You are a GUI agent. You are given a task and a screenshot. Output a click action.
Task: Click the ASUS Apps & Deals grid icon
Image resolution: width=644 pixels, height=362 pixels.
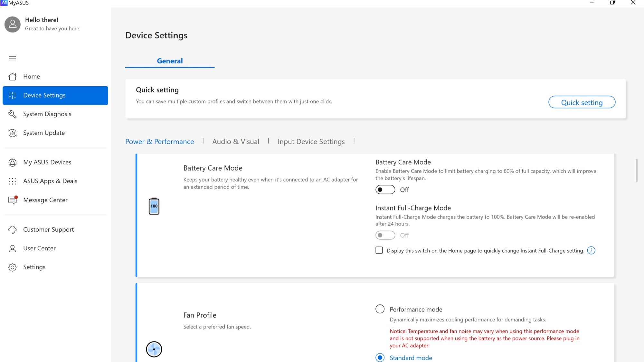pyautogui.click(x=13, y=181)
